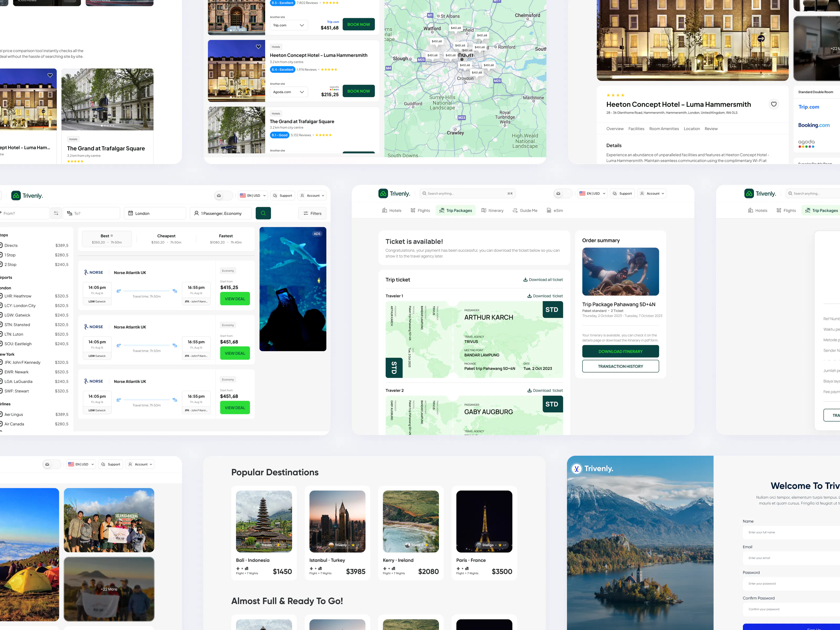Open the Agoda.com booking site dropdown

point(288,92)
